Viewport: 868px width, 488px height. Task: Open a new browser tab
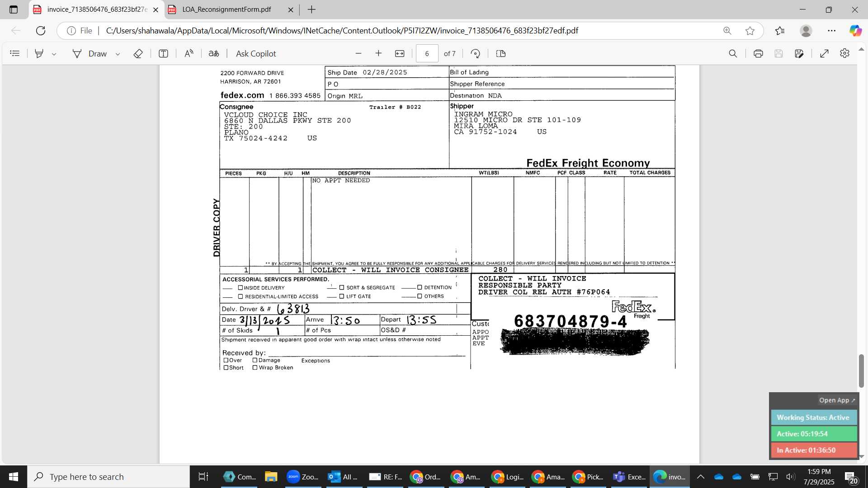point(311,9)
